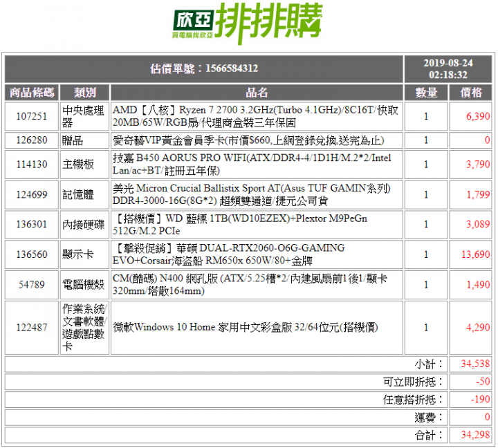Click the total value 34,298
This screenshot has width=498, height=448.
click(476, 435)
